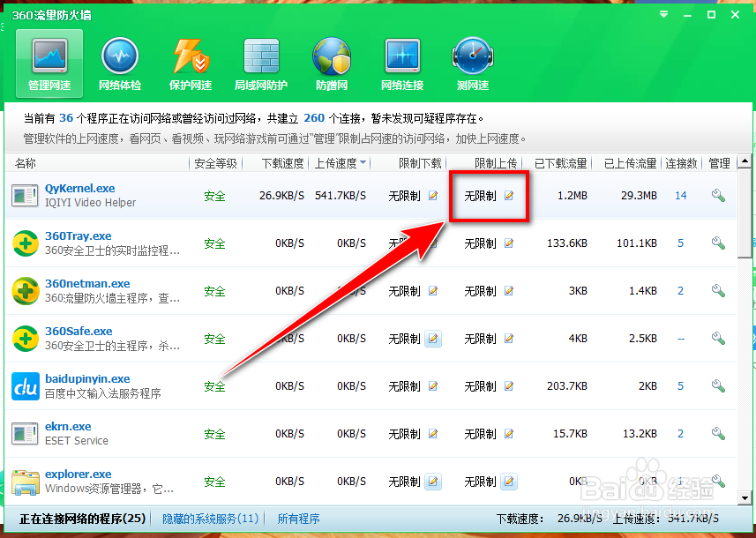Click 541.7KB/S upload speed of QyKernel.exe

(x=341, y=196)
